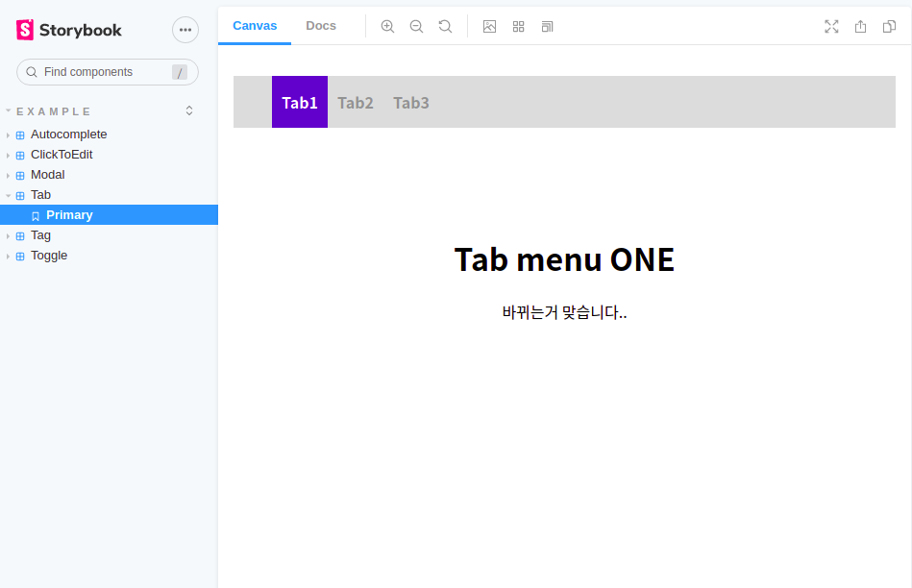Expand the Modal component

coord(8,175)
